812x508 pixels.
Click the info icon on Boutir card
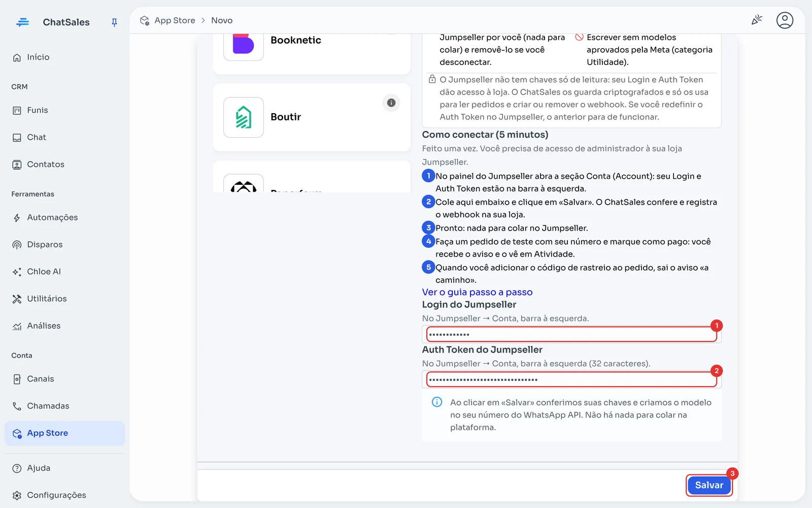(391, 103)
